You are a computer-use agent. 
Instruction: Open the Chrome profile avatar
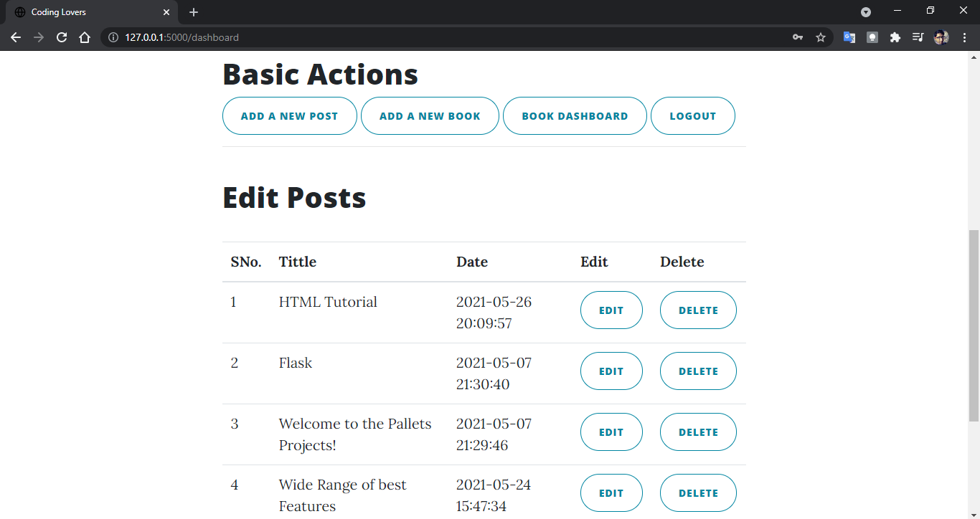point(941,37)
